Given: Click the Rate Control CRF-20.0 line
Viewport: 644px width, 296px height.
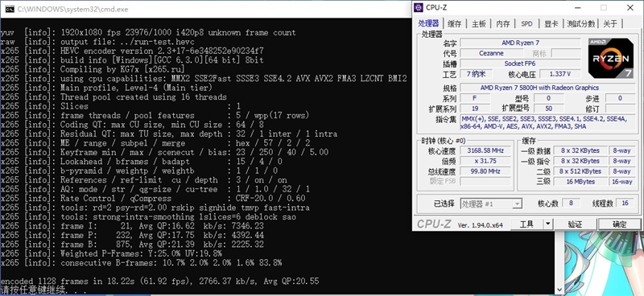Looking at the screenshot, I should point(153,199).
